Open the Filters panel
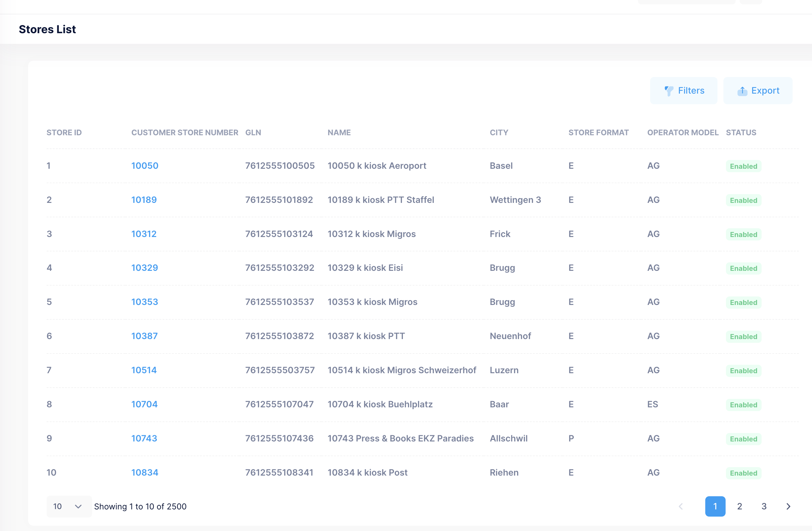The image size is (812, 531). click(683, 90)
